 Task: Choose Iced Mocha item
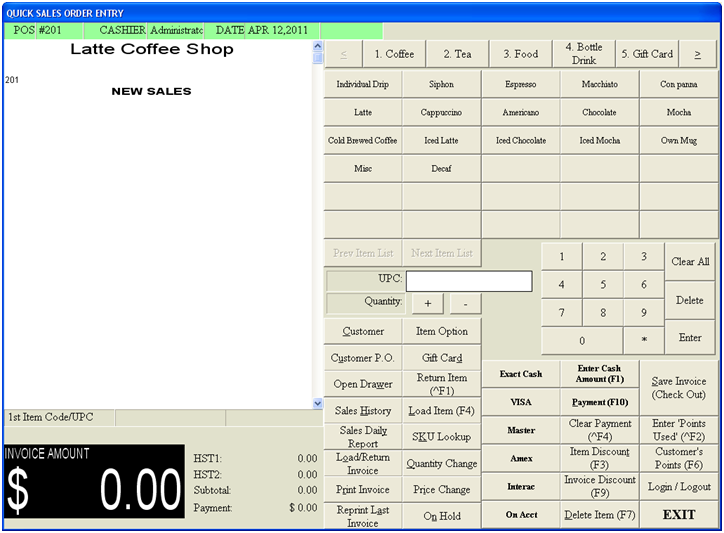[599, 141]
